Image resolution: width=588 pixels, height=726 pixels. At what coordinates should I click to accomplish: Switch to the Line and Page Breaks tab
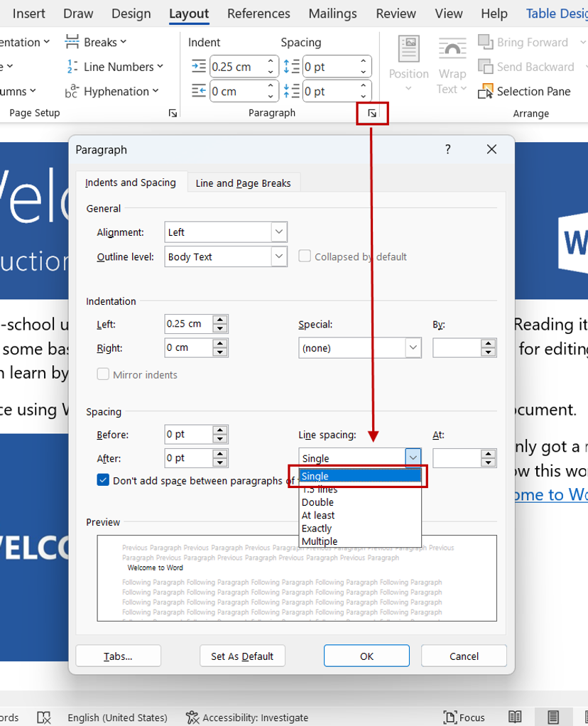point(244,183)
